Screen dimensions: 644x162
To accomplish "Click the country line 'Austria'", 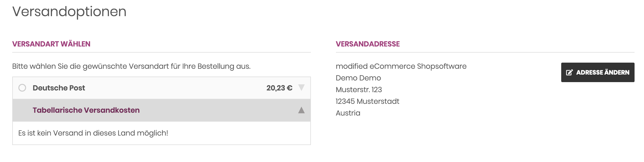I will [348, 113].
